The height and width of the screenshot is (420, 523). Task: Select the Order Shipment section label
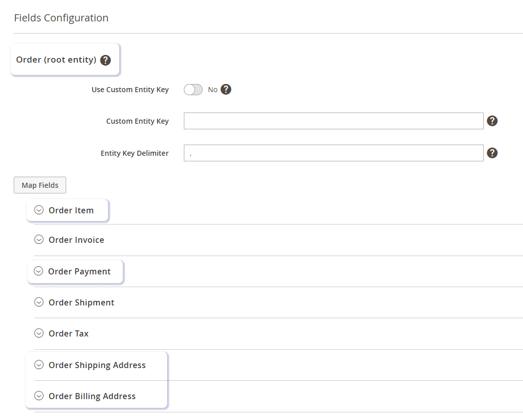81,302
